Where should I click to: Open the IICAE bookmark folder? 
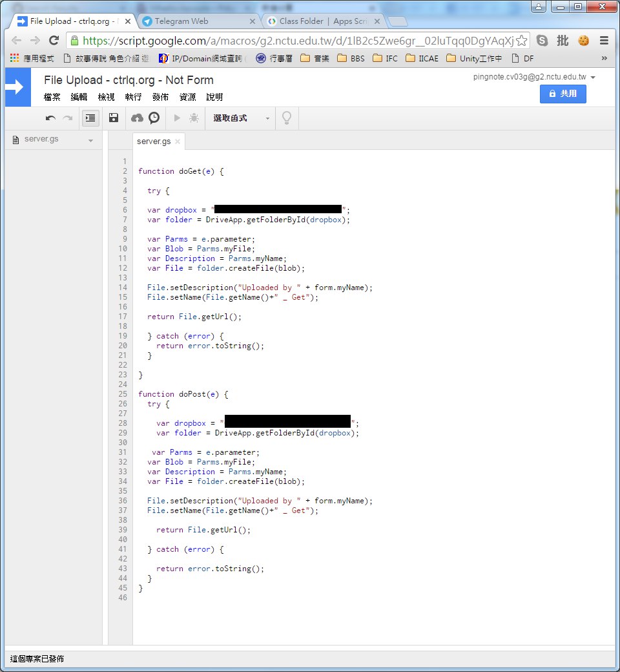[x=422, y=58]
